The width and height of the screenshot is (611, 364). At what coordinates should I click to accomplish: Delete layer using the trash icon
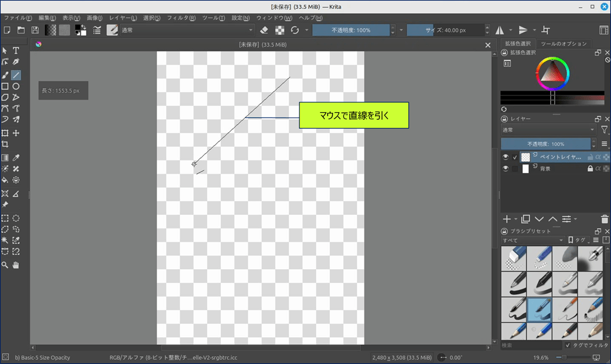pyautogui.click(x=605, y=219)
